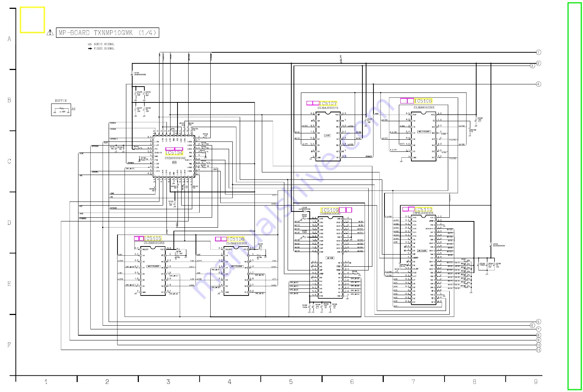Select part number C0JBAR000353 under IC5108
This screenshot has height=392, width=583.
tap(424, 108)
